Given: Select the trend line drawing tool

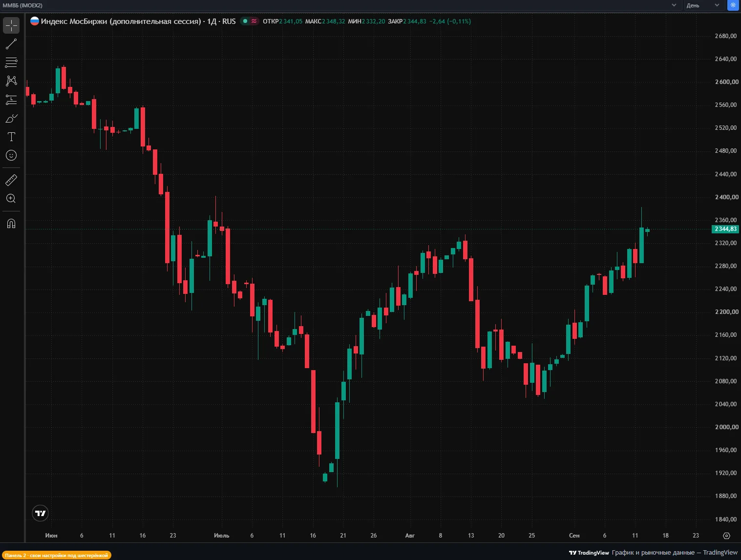Looking at the screenshot, I should [11, 44].
